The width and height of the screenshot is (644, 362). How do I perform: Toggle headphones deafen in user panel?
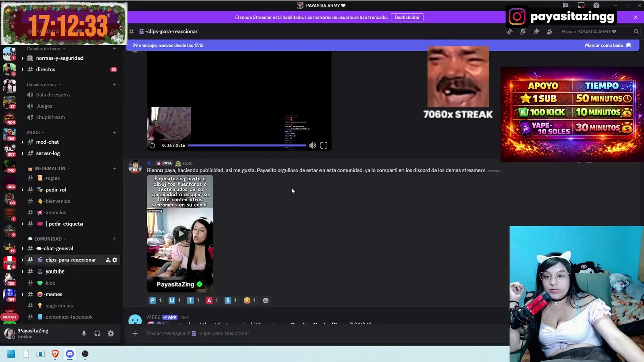click(97, 333)
